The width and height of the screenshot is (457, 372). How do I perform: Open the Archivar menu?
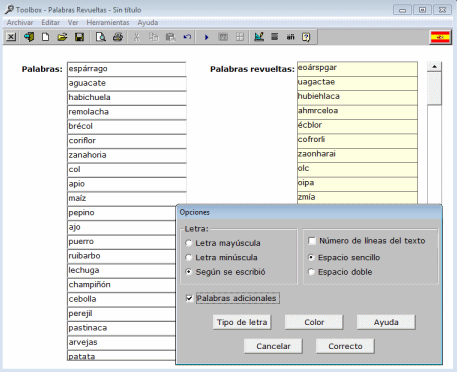20,23
